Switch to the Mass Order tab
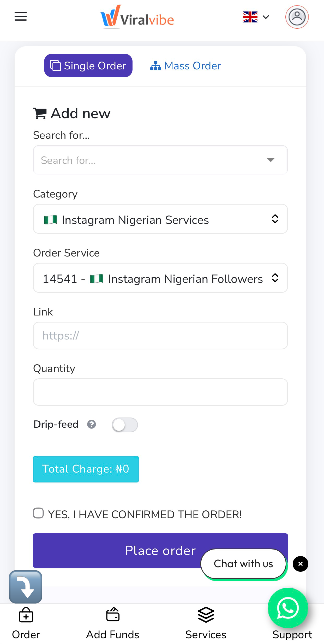Screen dimensions: 324x644 coord(185,66)
